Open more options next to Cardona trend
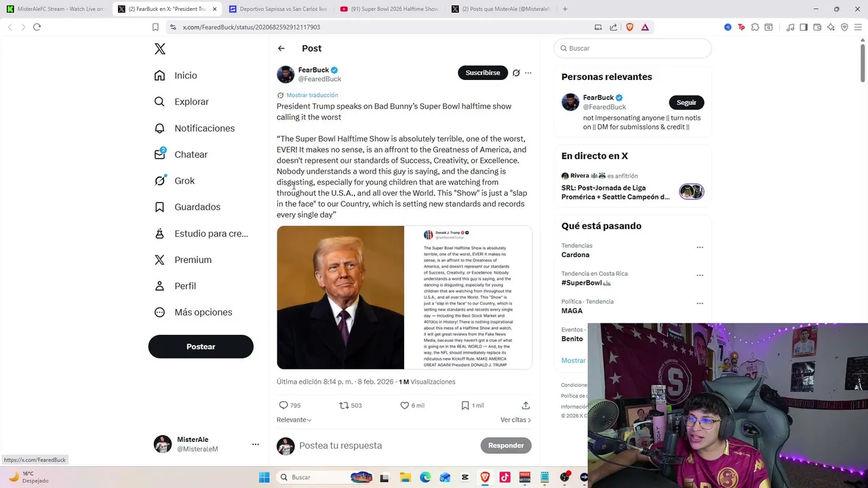 click(x=700, y=247)
